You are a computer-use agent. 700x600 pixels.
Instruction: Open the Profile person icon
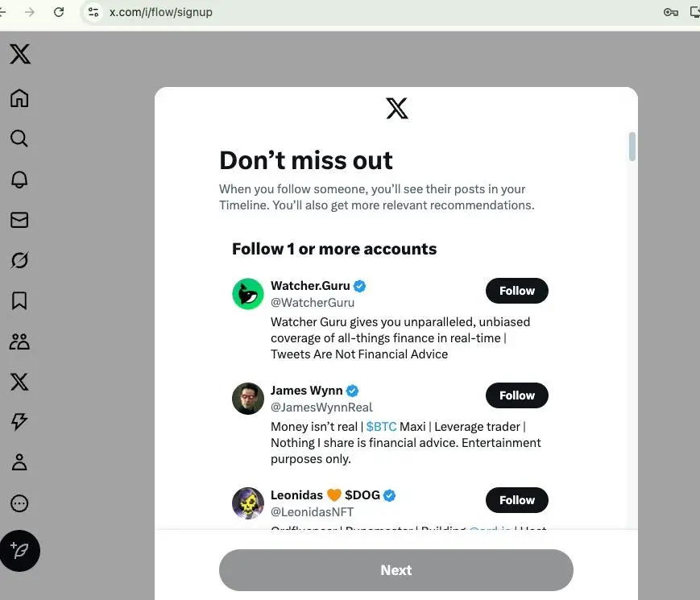[x=19, y=462]
